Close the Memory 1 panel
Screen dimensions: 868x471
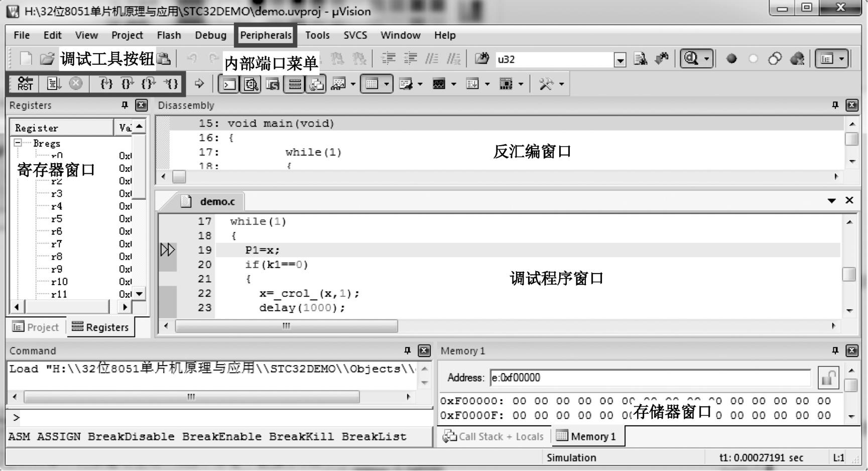(x=852, y=350)
